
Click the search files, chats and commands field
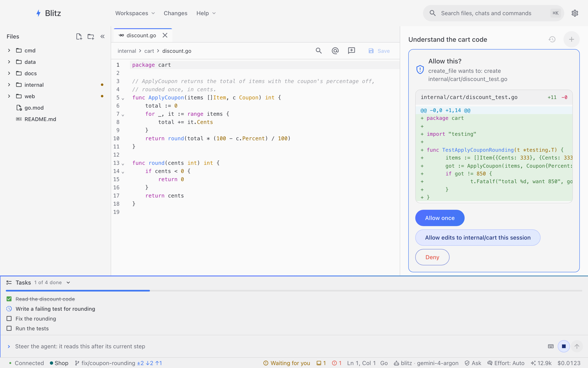[x=493, y=13]
